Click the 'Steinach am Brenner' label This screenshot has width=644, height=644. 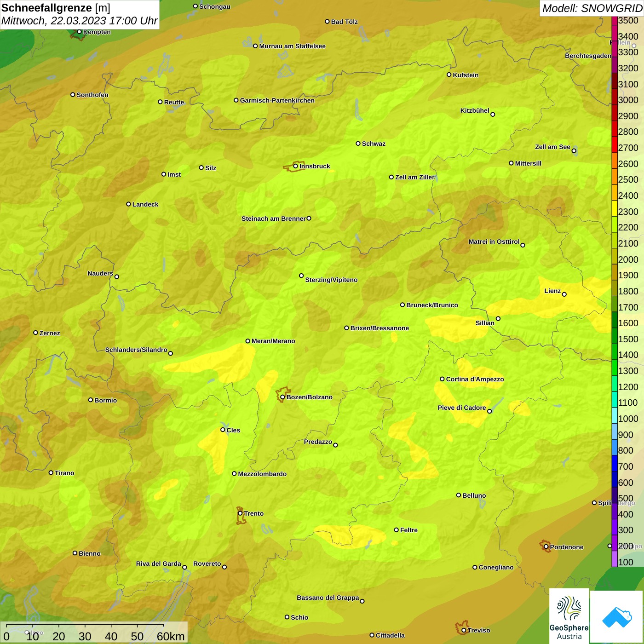[274, 218]
